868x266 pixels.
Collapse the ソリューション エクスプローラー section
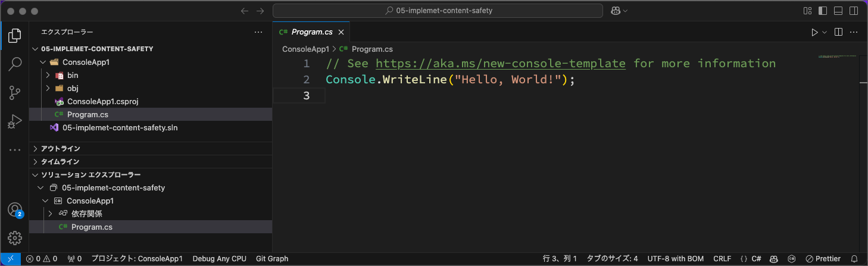point(151,174)
